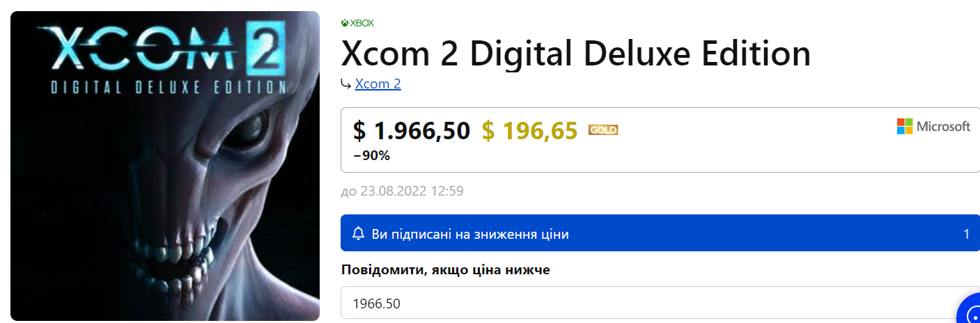This screenshot has height=323, width=980.
Task: Click the −90% discount label
Action: click(371, 155)
